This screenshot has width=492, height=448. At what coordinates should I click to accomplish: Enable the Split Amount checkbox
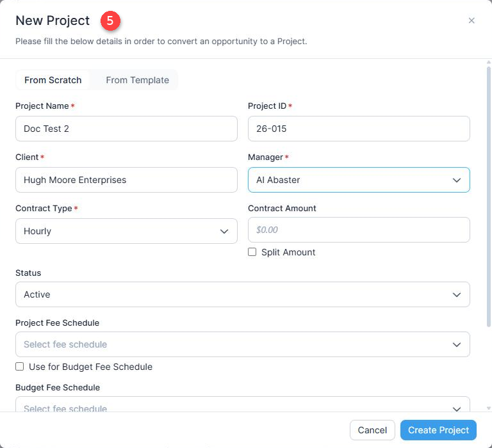[x=252, y=252]
